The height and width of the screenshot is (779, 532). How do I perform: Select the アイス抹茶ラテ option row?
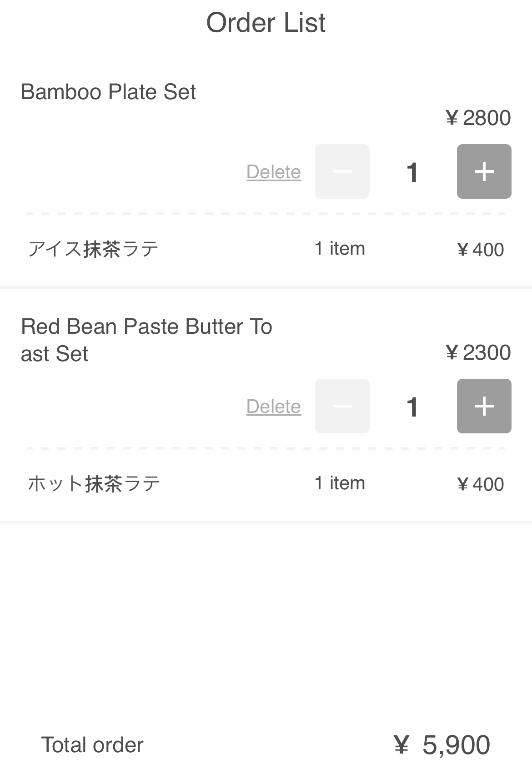click(266, 249)
